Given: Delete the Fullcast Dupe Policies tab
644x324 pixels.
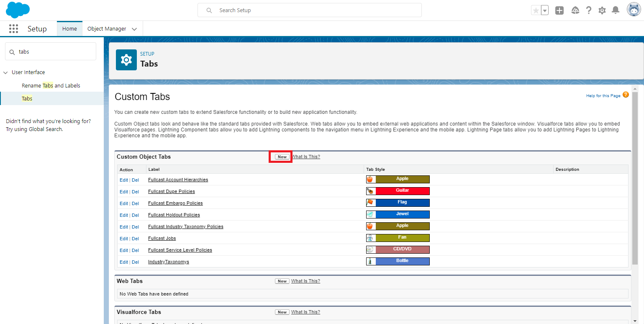Looking at the screenshot, I should click(x=135, y=192).
